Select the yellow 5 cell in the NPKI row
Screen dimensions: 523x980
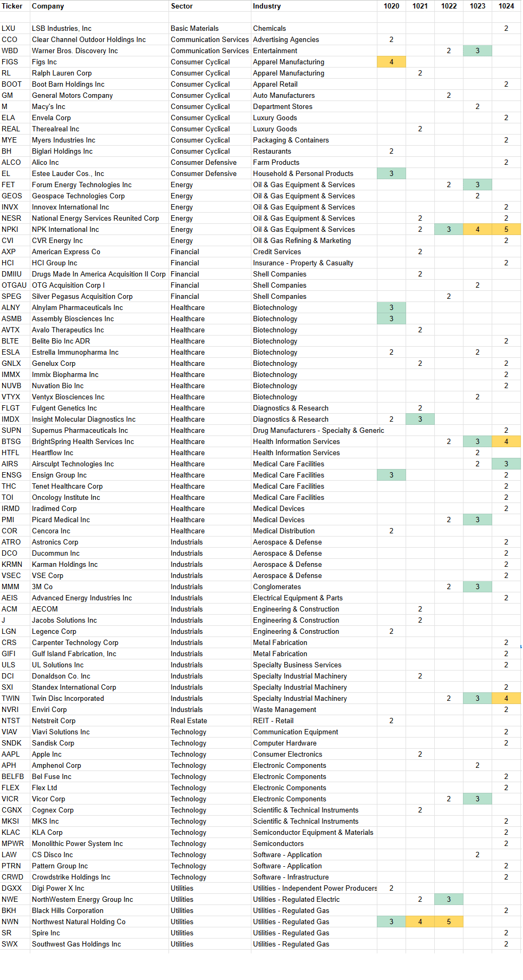[506, 229]
